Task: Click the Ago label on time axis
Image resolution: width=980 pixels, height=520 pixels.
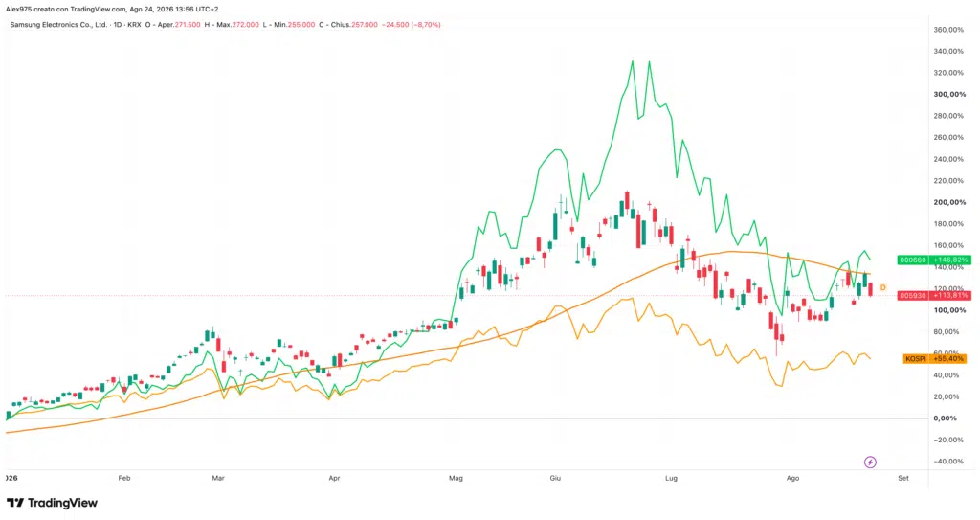Action: pos(792,478)
